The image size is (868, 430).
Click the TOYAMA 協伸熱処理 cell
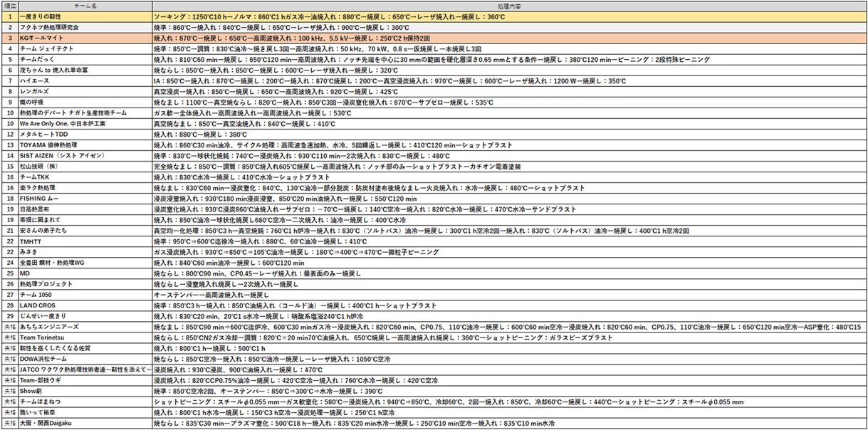pos(85,145)
